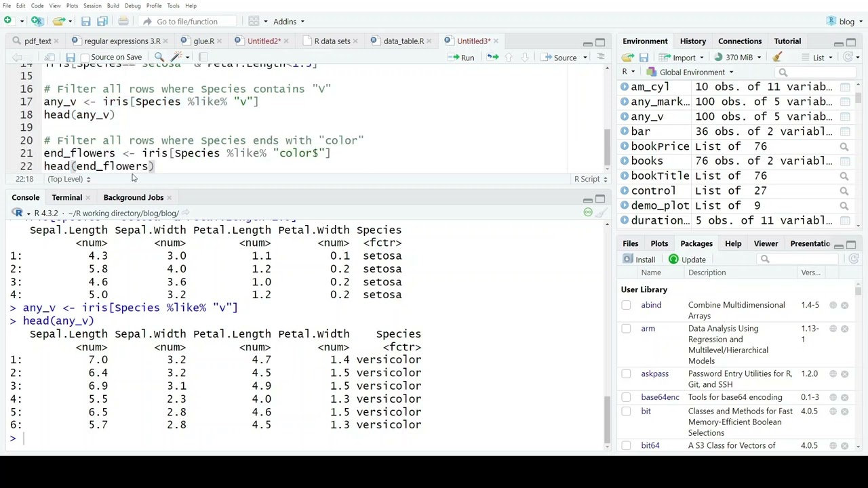Check the abind package checkbox
868x488 pixels.
(x=626, y=305)
